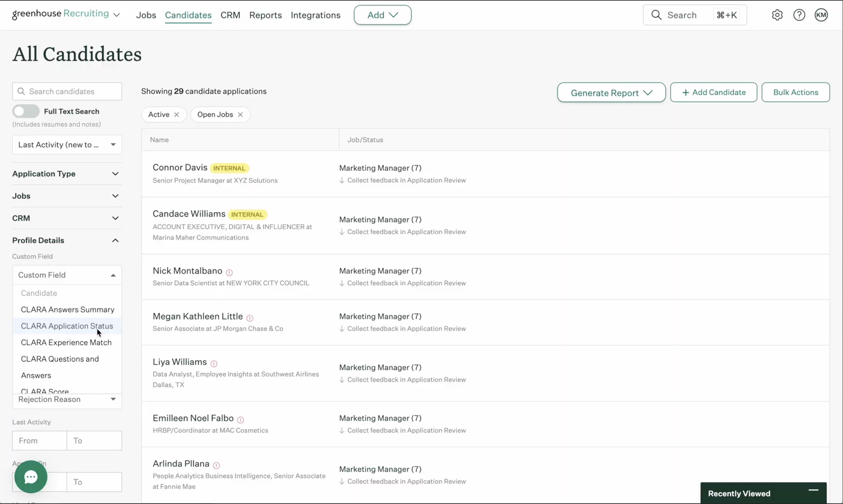Click info icon beside Megan Kathleen Little
Screen dimensions: 843x504
[250, 318]
